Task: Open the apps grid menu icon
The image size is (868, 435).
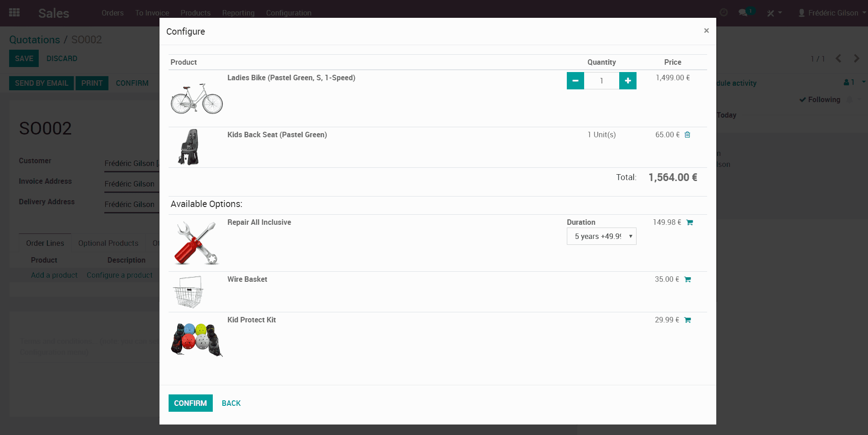Action: coord(14,13)
